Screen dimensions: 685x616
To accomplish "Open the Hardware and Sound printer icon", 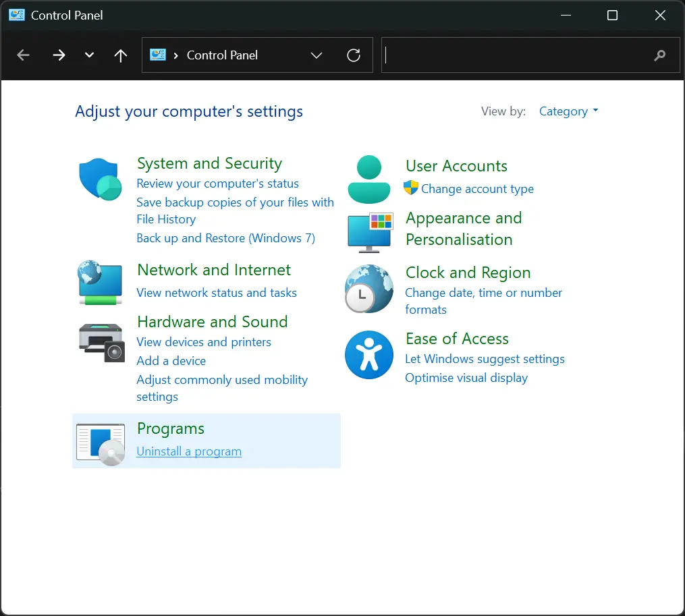I will [x=102, y=343].
